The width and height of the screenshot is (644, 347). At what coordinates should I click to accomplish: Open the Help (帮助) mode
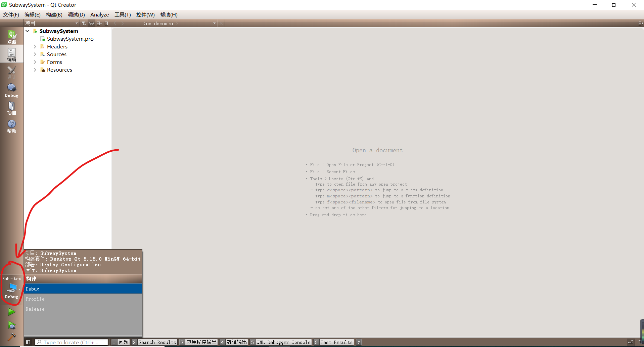coord(12,126)
